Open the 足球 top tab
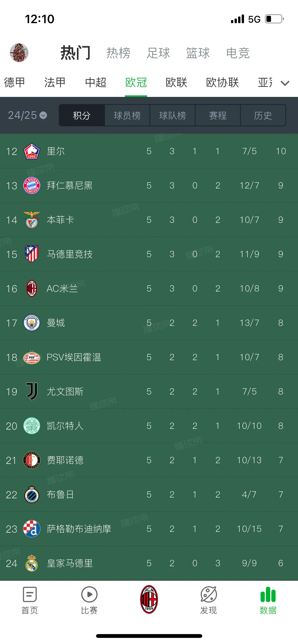 pyautogui.click(x=158, y=53)
